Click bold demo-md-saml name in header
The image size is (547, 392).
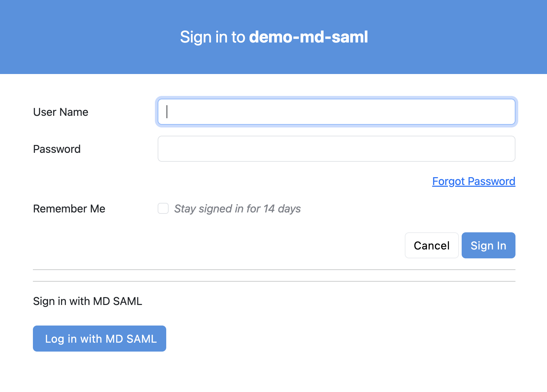(308, 37)
